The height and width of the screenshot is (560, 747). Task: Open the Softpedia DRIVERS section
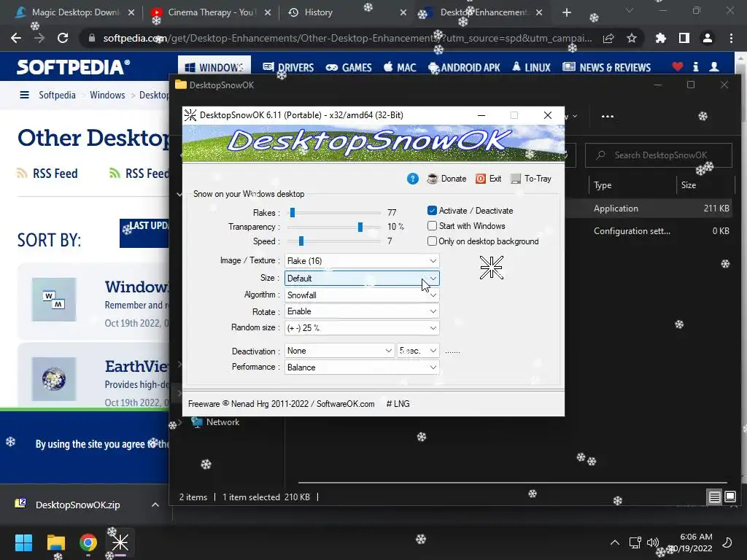(288, 68)
